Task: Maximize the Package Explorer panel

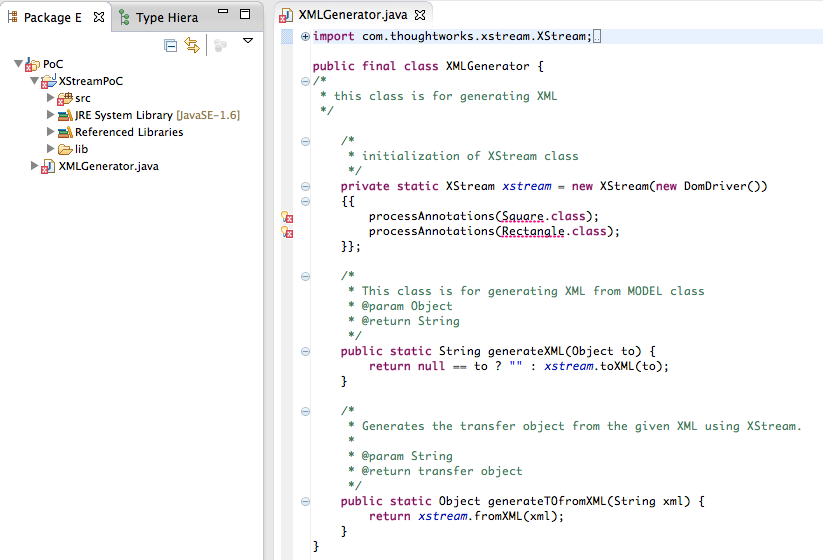Action: pyautogui.click(x=246, y=16)
